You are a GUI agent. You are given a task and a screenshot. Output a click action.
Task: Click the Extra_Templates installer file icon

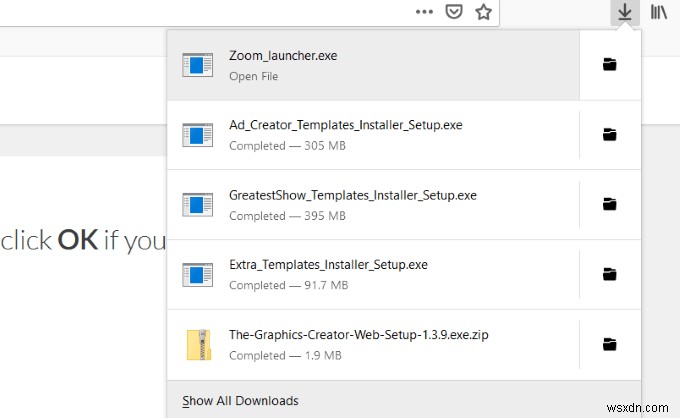[x=198, y=274]
